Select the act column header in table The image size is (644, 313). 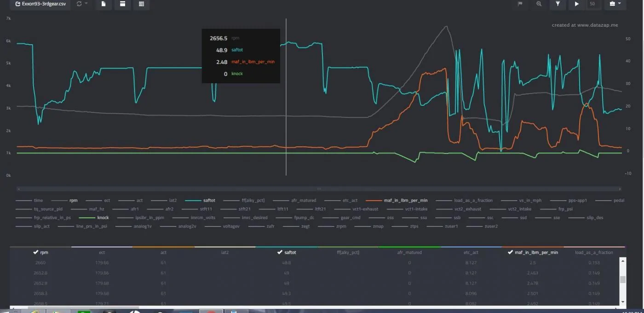163,252
